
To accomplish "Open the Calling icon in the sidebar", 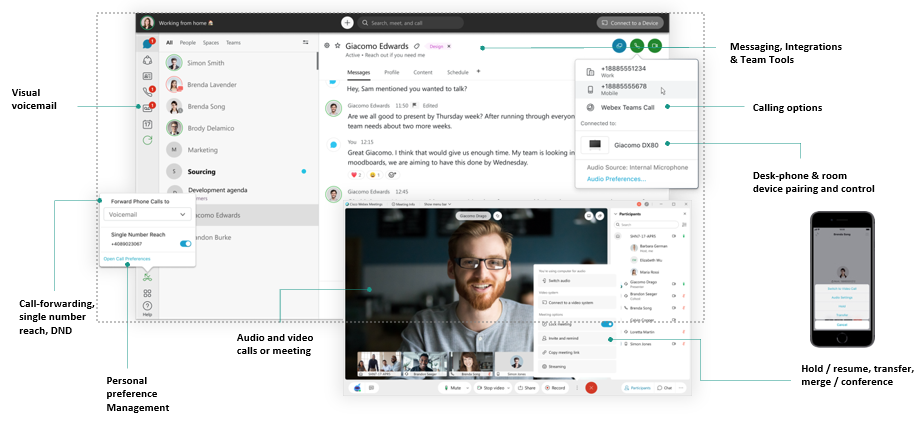I will [x=147, y=91].
